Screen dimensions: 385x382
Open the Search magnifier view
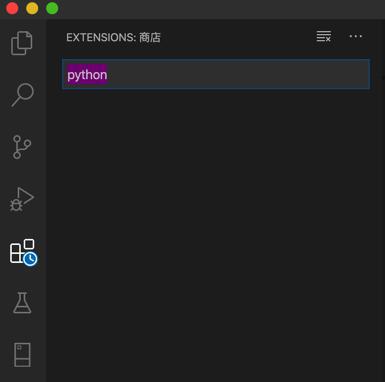[22, 95]
